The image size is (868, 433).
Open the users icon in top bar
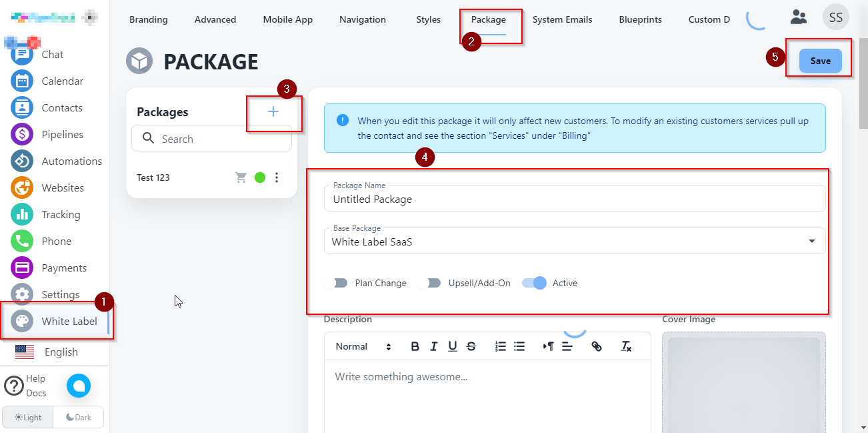click(798, 17)
